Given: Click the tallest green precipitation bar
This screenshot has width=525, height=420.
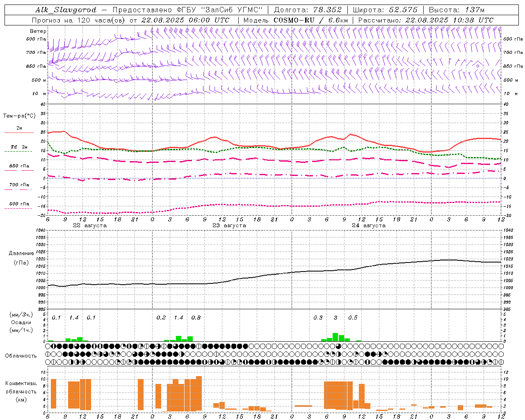Looking at the screenshot, I should (335, 337).
